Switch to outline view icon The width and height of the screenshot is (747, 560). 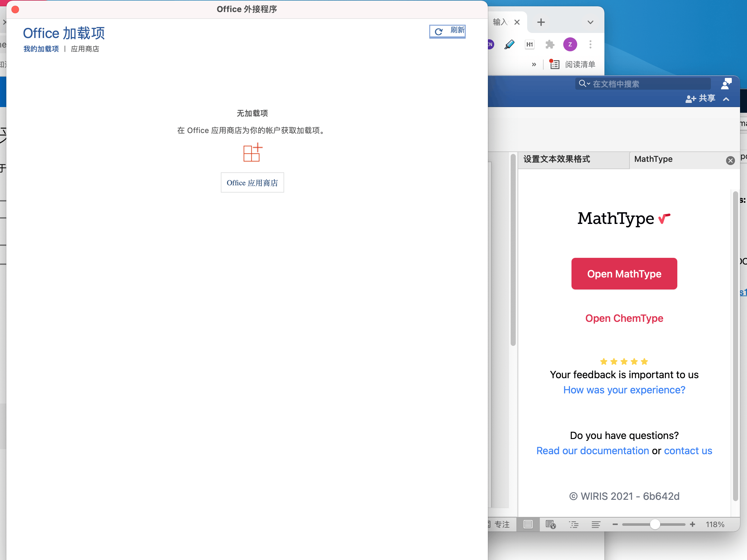click(x=574, y=524)
